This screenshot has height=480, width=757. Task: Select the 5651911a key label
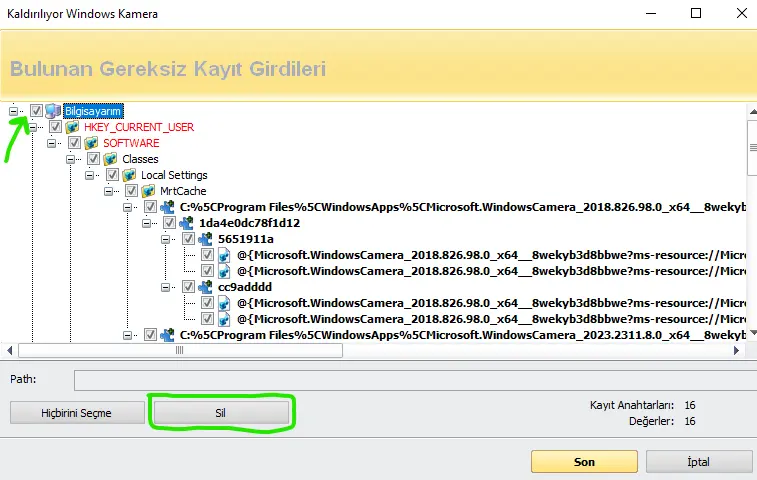coord(246,239)
